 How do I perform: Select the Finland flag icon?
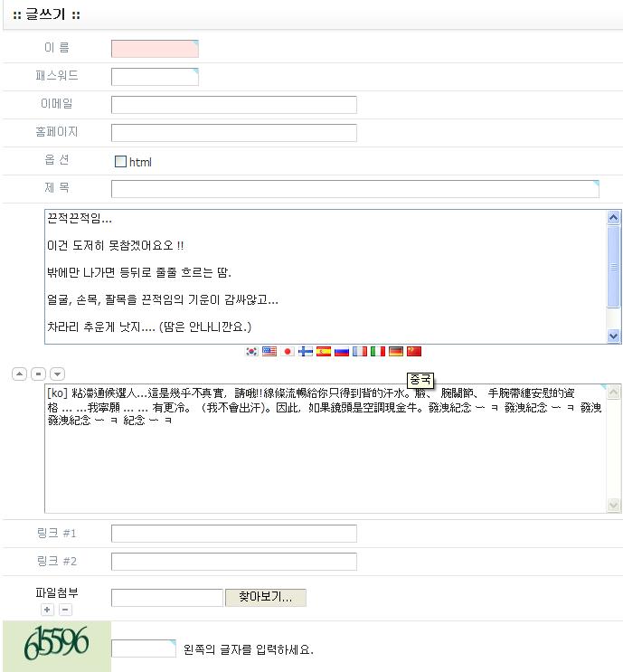pos(306,352)
